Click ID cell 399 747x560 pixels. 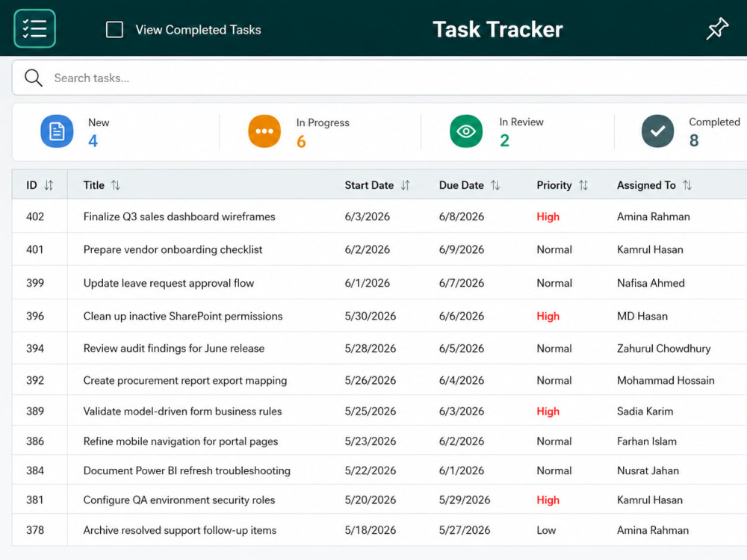(35, 283)
